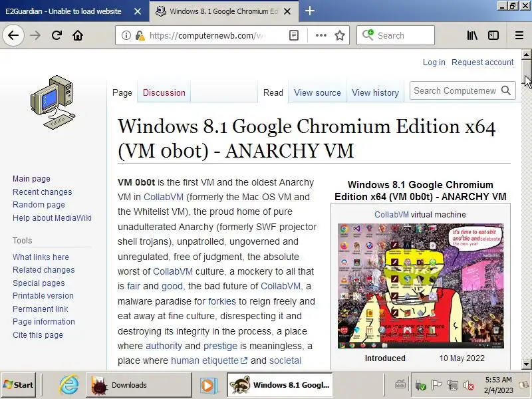Open the View history tab
This screenshot has height=399, width=532.
pos(375,92)
